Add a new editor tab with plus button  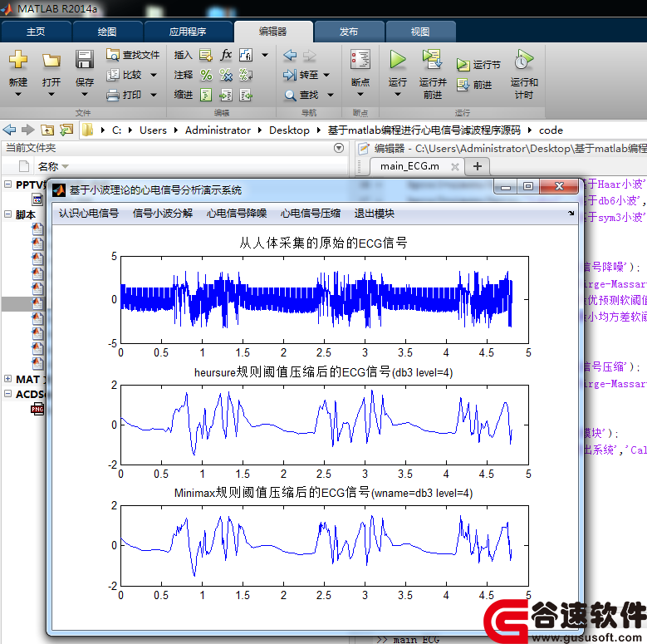478,166
